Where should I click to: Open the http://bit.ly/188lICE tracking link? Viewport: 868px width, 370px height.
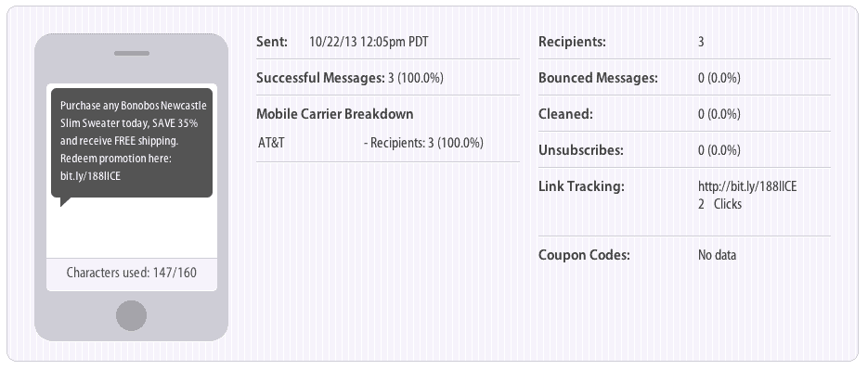click(x=747, y=187)
